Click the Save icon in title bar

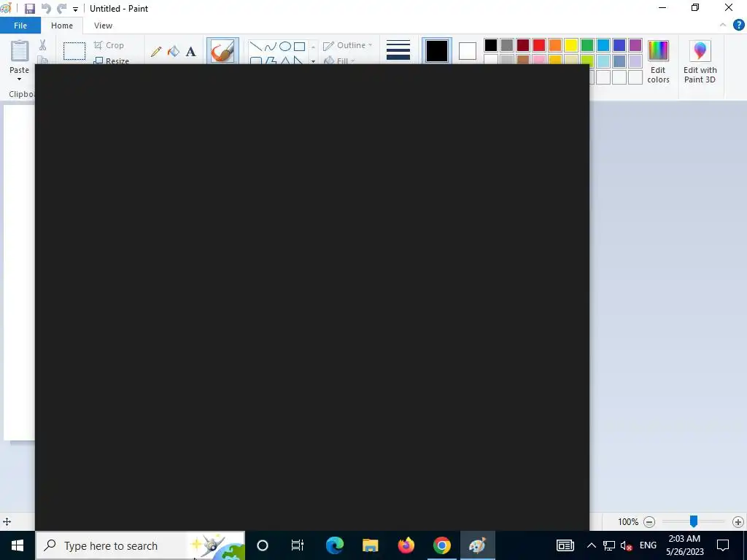(x=29, y=9)
